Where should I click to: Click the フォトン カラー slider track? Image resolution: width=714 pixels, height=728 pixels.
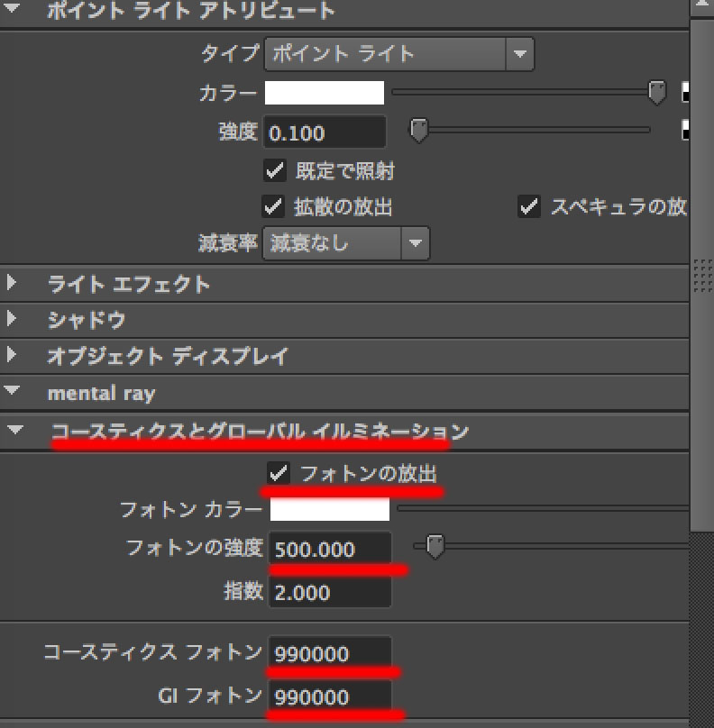(x=543, y=509)
